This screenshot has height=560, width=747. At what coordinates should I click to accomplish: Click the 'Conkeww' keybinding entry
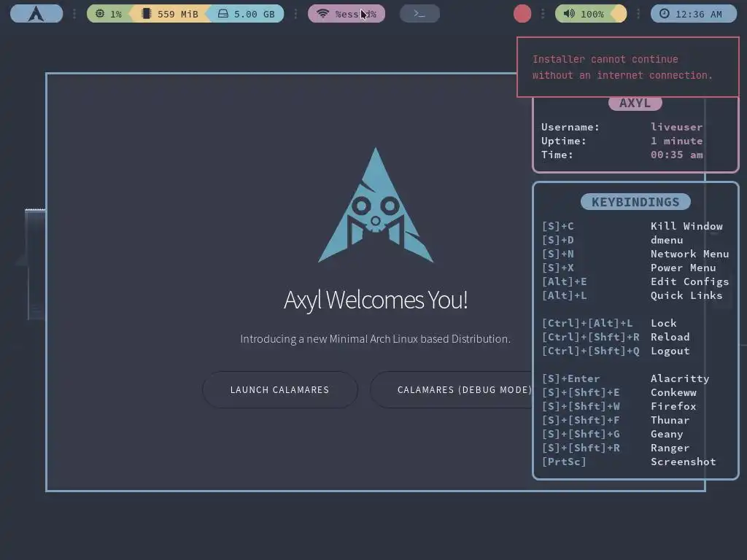[x=673, y=392]
